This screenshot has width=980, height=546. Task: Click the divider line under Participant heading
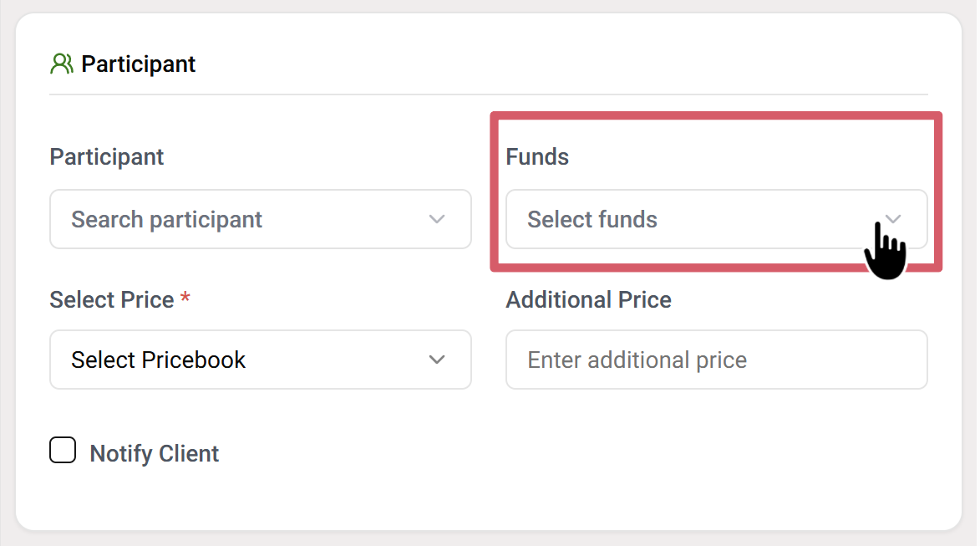(488, 94)
